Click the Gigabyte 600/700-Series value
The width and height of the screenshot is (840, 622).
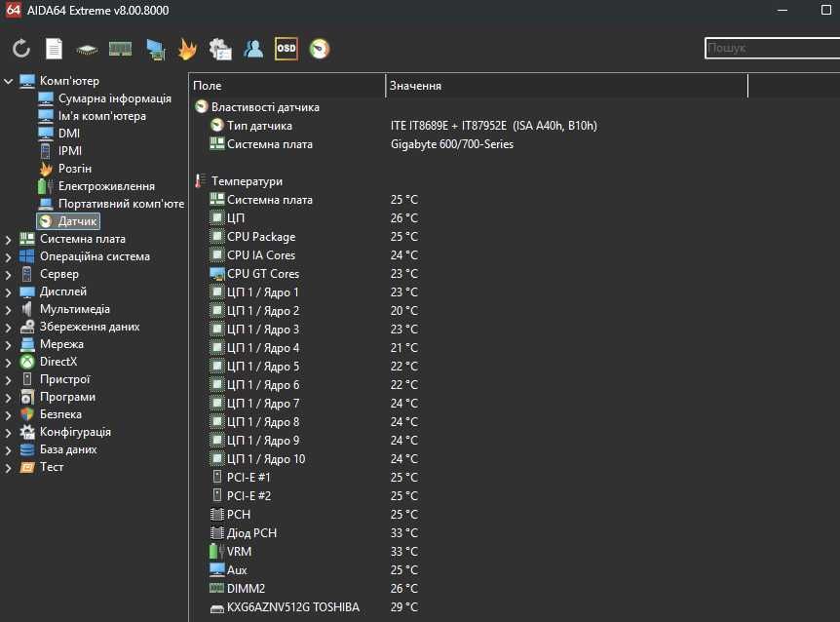[451, 144]
